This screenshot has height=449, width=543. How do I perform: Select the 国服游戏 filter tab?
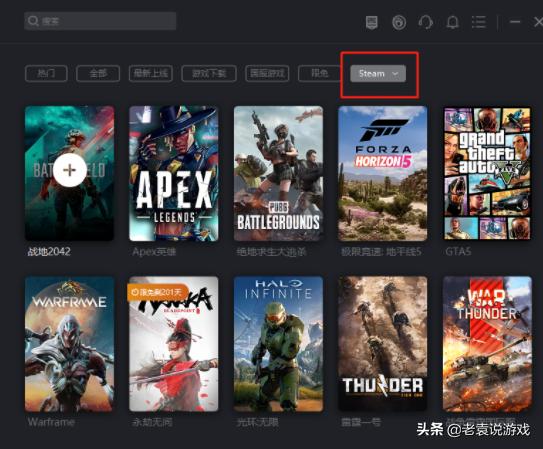(x=267, y=73)
